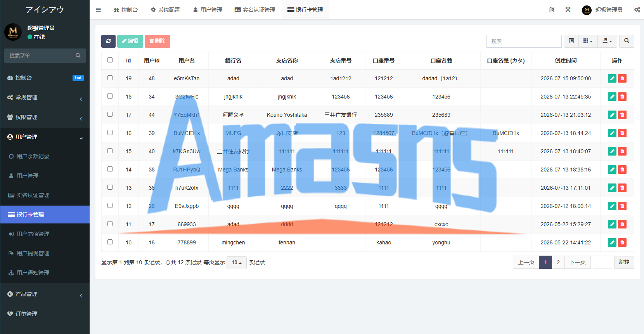The width and height of the screenshot is (644, 334).
Task: Expand the 产品管理 sidebar menu
Action: point(45,294)
